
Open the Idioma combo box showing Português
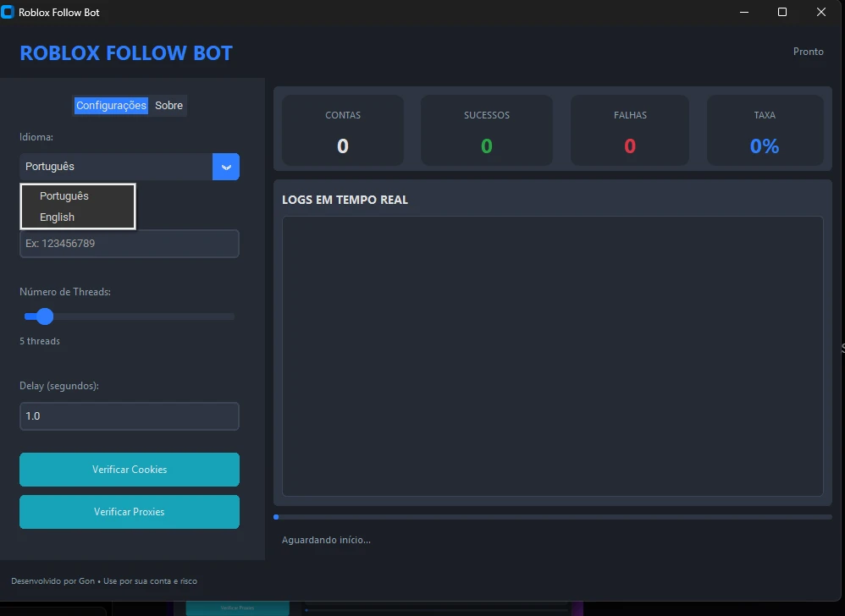coord(116,167)
